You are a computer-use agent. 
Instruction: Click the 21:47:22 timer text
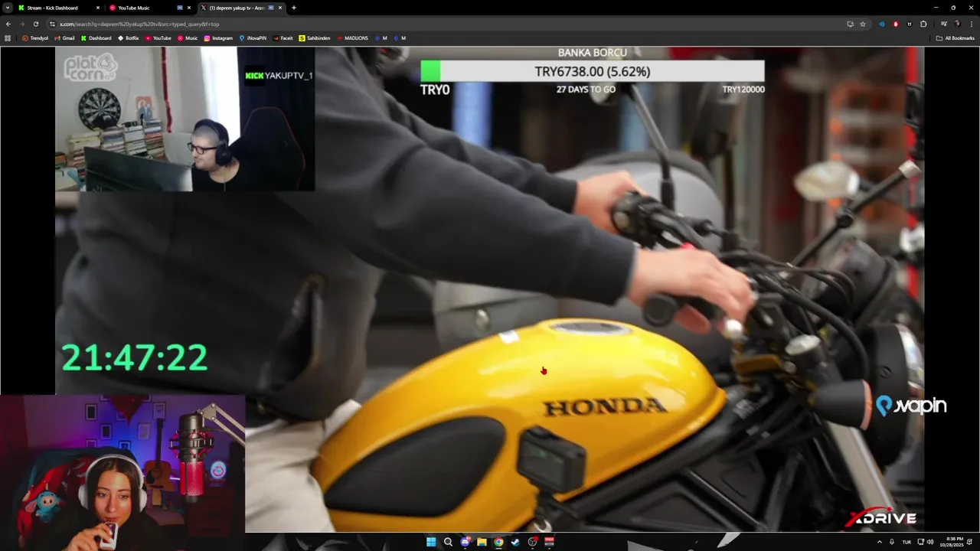pos(135,357)
